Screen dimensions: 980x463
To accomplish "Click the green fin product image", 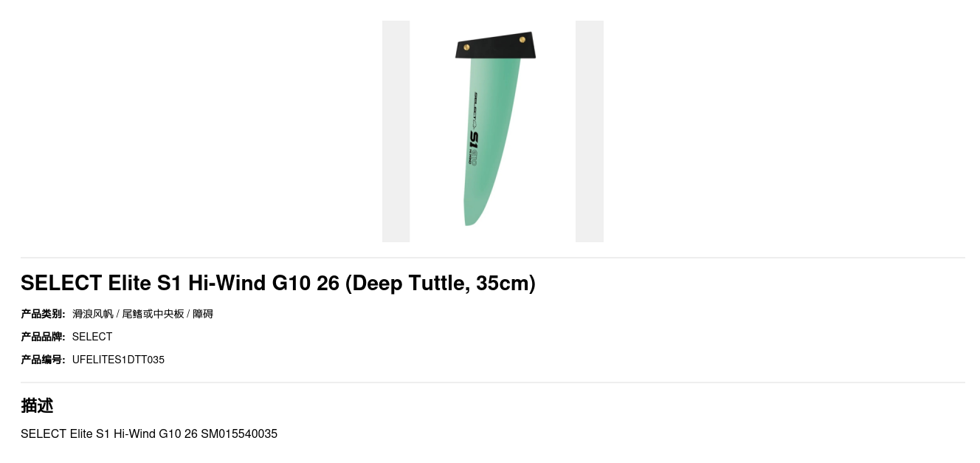I will pos(492,131).
